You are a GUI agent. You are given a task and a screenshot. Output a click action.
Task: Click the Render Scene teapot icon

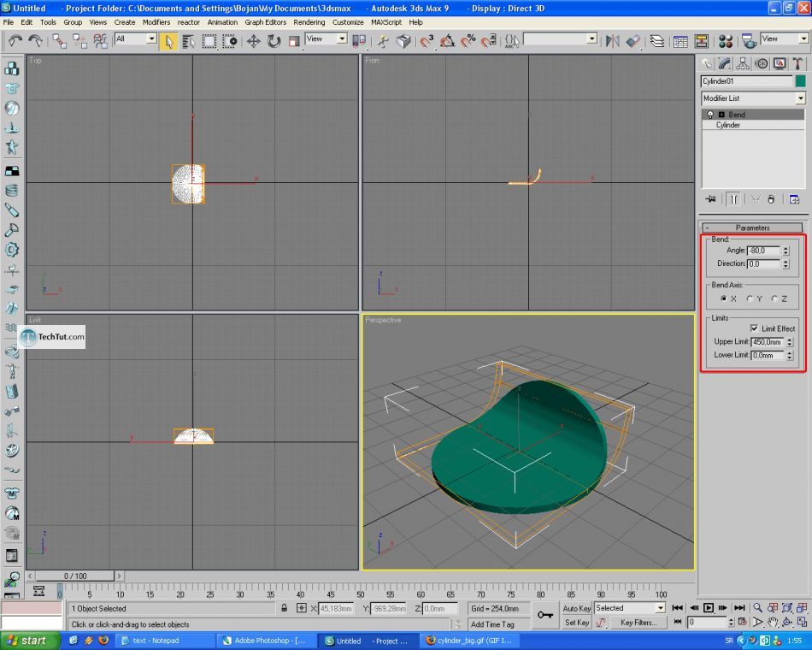pos(749,41)
